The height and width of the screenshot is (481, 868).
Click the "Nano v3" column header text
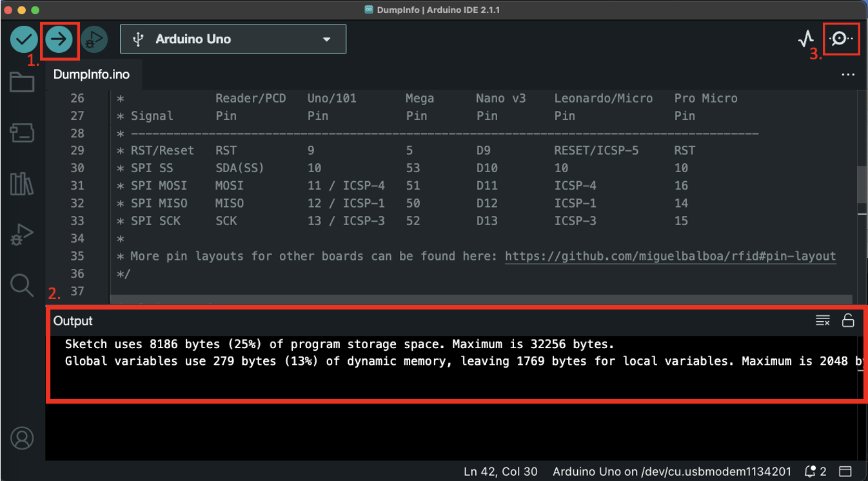click(501, 98)
